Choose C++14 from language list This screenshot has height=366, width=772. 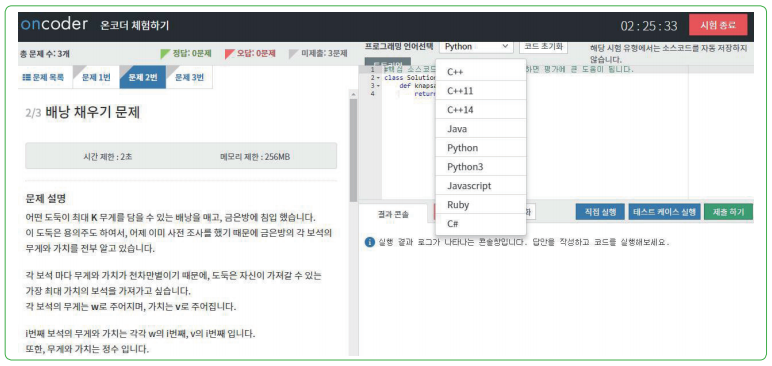[x=481, y=110]
